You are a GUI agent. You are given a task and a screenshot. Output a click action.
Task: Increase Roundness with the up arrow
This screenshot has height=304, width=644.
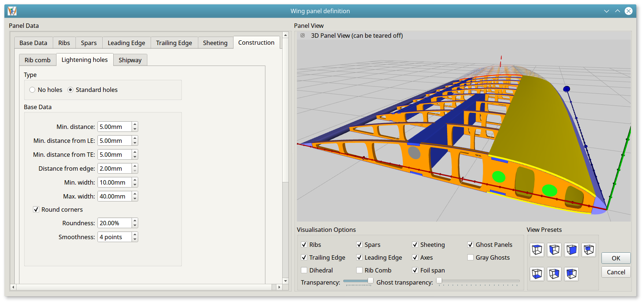click(x=135, y=220)
